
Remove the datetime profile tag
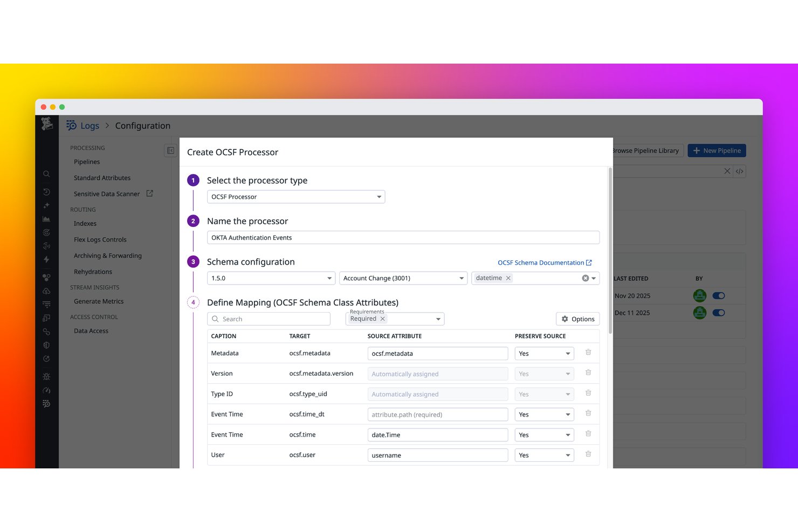coord(508,278)
